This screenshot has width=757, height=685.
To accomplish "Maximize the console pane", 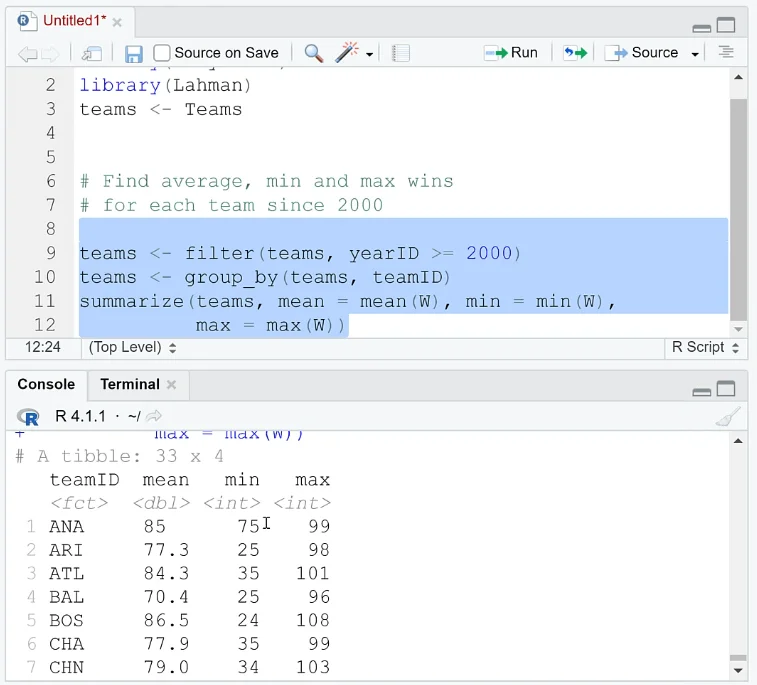I will click(x=726, y=388).
